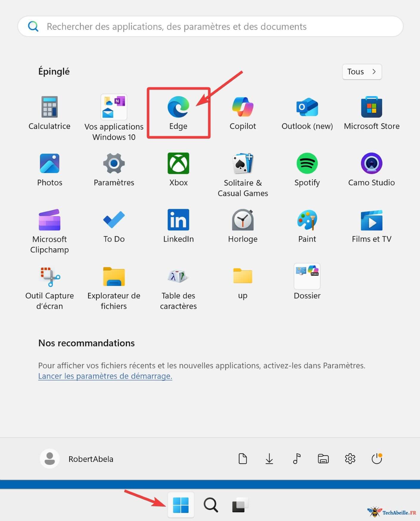This screenshot has width=420, height=521.
Task: Open the Photos app
Action: 49,170
